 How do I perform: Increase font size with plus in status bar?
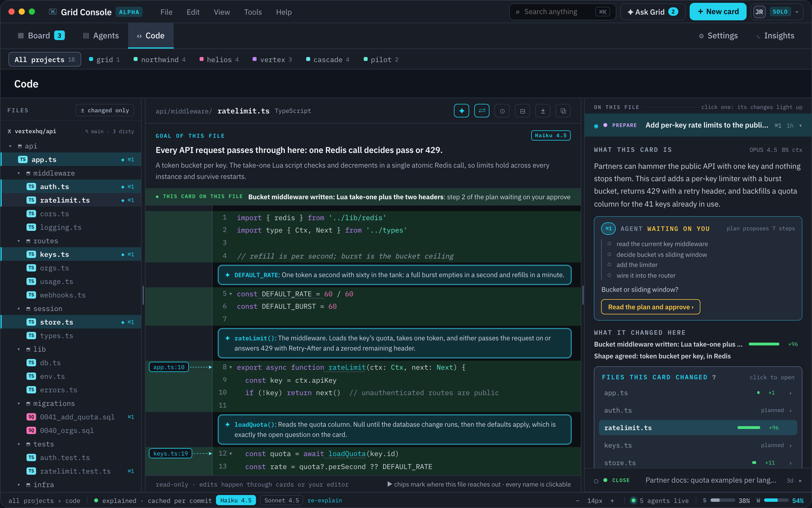612,501
